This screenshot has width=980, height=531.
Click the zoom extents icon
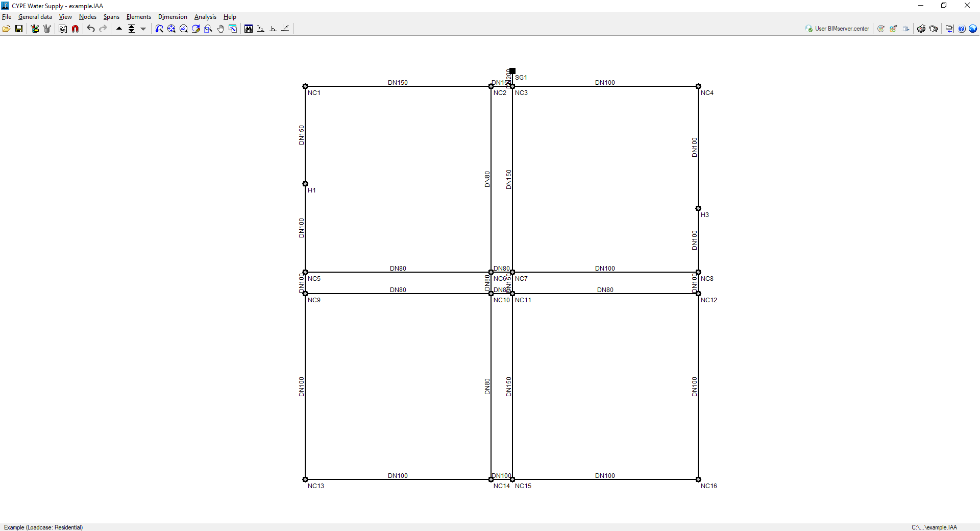(171, 29)
